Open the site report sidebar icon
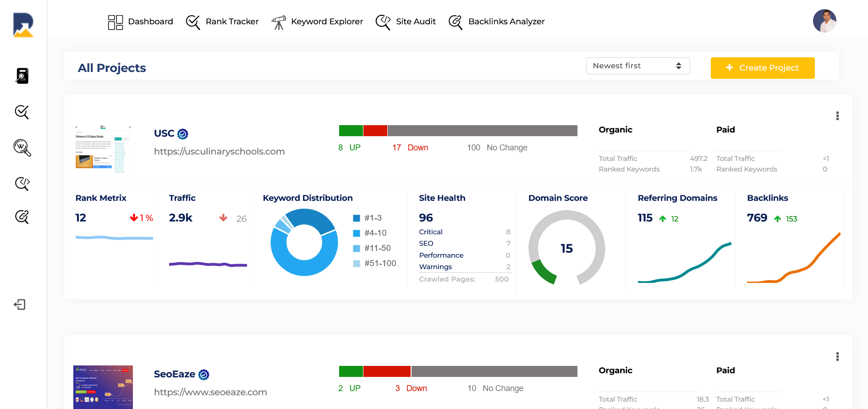The width and height of the screenshot is (868, 409). pyautogui.click(x=22, y=76)
